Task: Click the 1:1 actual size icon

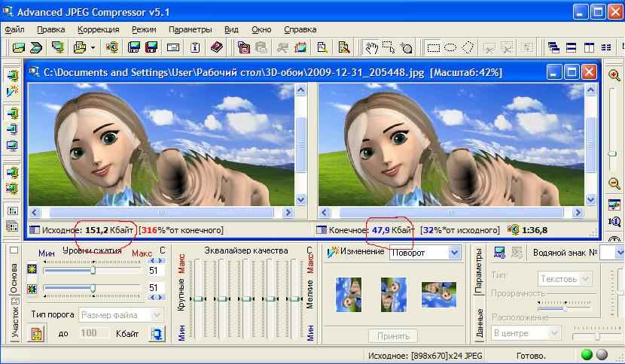Action: [x=614, y=221]
